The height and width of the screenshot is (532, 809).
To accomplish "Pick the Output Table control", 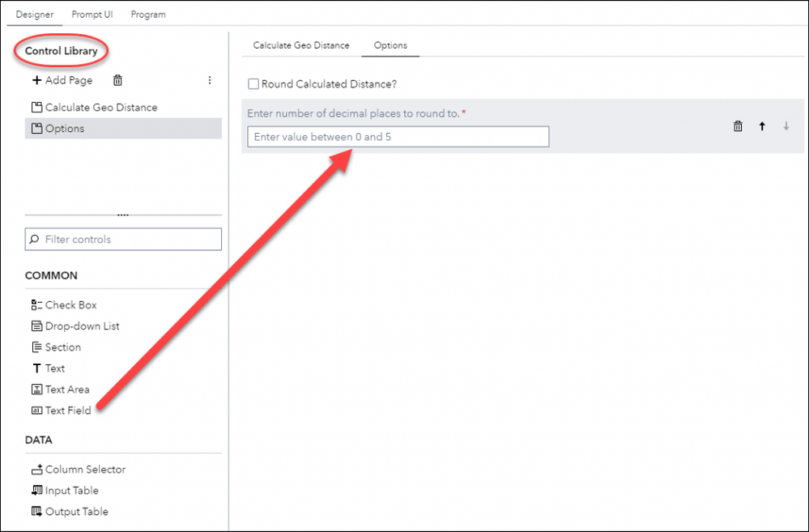I will pos(70,512).
